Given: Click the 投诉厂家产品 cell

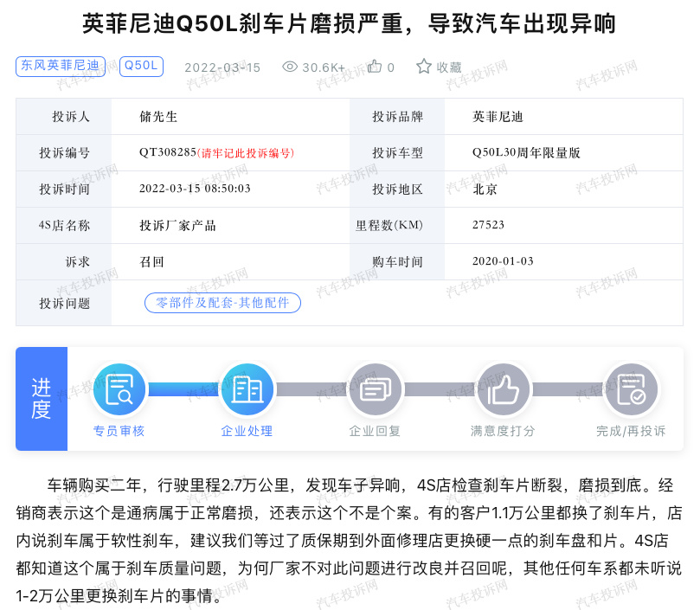Looking at the screenshot, I should (x=177, y=226).
